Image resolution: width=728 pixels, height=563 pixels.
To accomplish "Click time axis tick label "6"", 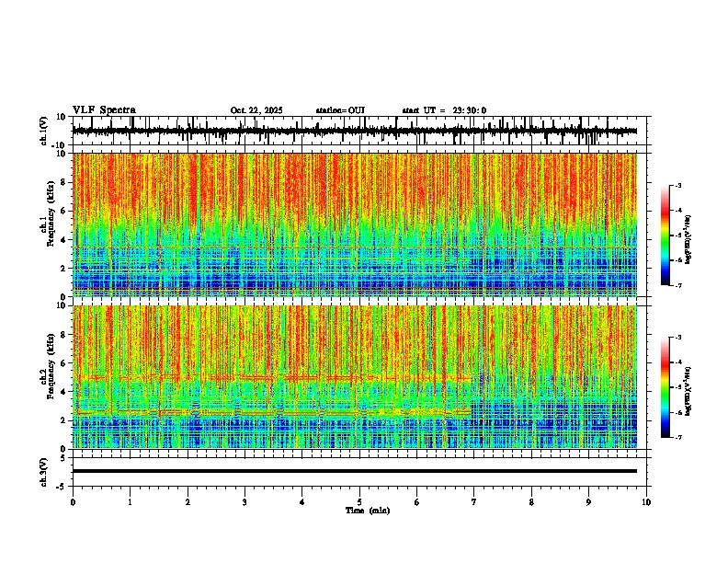I will pyautogui.click(x=417, y=502).
